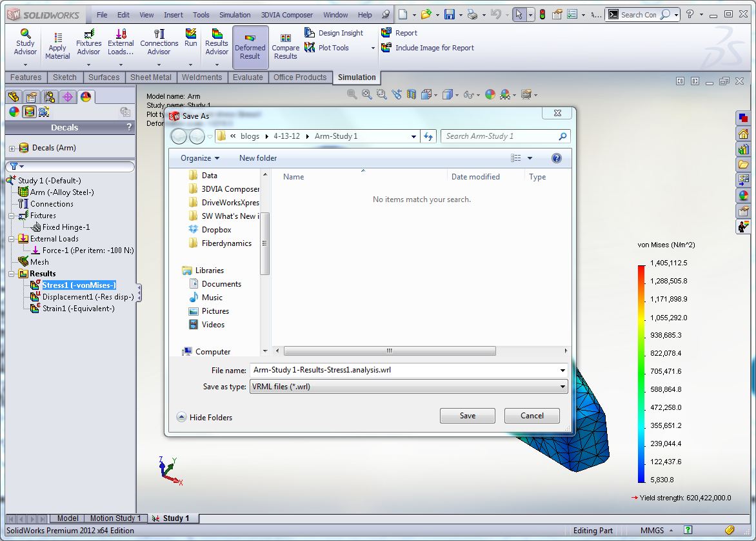Open the Simulation menu
Image resolution: width=756 pixels, height=541 pixels.
coord(235,15)
